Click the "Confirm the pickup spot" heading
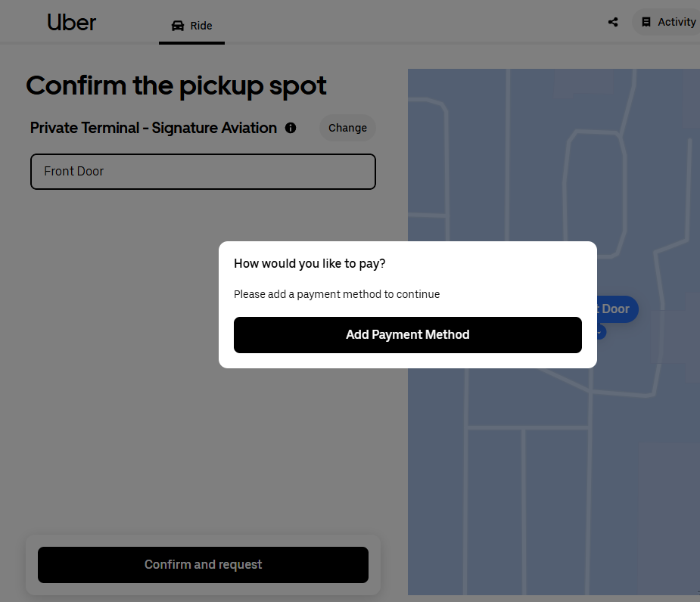Screen dimensions: 700x602 tap(176, 85)
